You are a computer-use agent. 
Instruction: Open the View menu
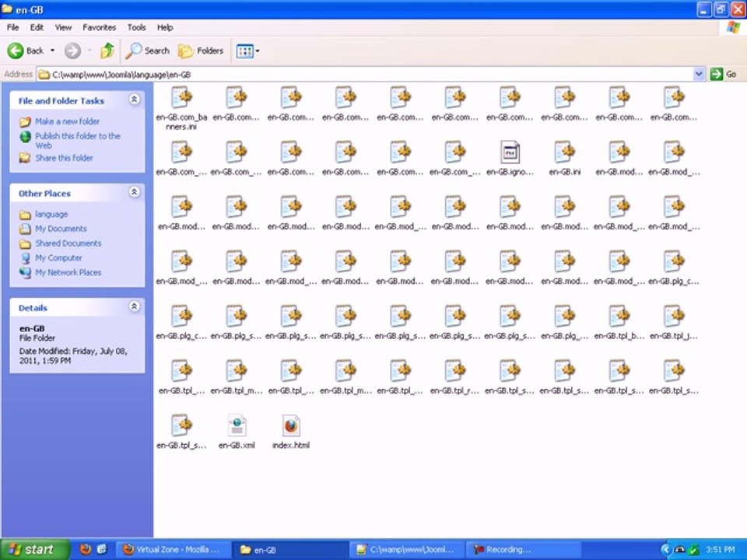click(63, 28)
